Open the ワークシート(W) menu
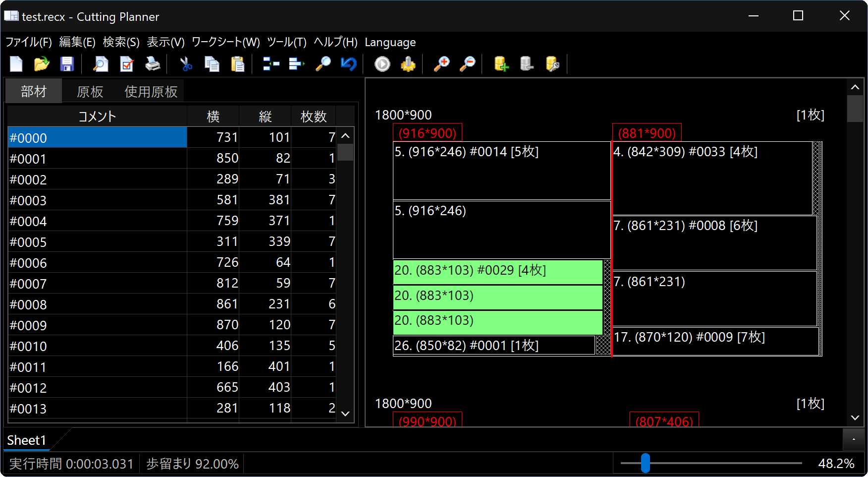 226,42
